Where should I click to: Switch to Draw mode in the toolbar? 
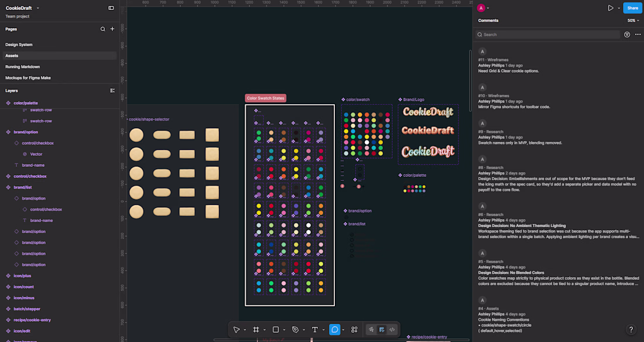coord(371,330)
